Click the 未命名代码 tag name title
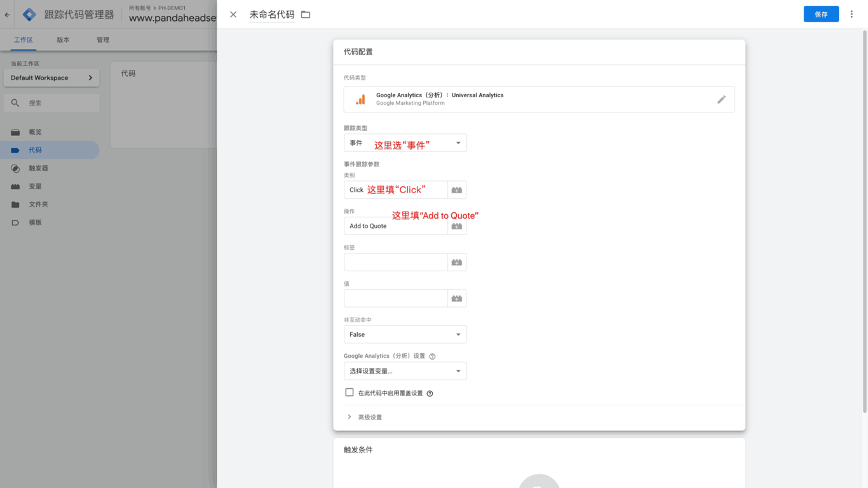This screenshot has height=488, width=868. point(271,15)
